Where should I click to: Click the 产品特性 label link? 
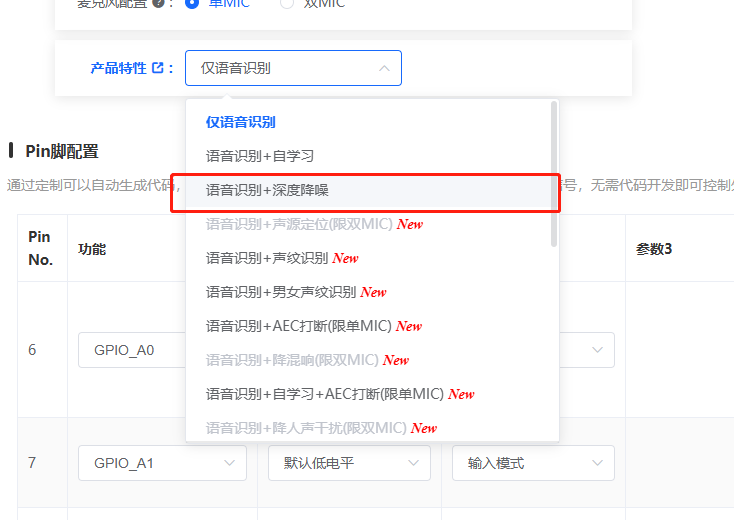(118, 68)
